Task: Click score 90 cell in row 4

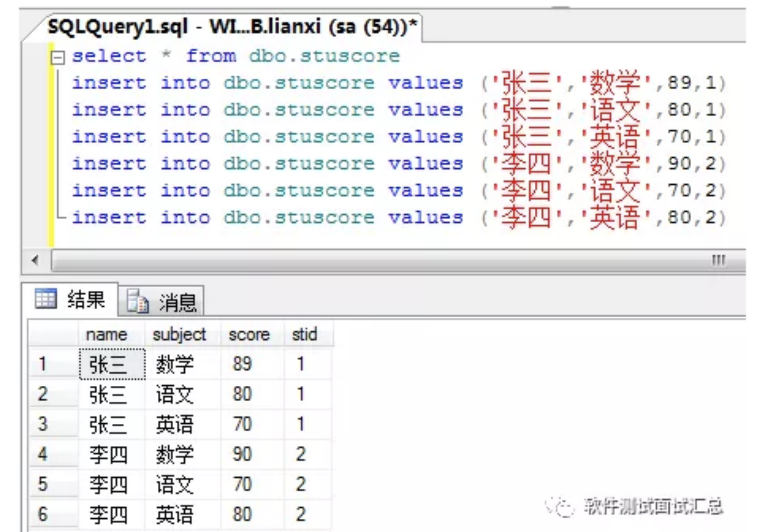Action: [x=252, y=454]
